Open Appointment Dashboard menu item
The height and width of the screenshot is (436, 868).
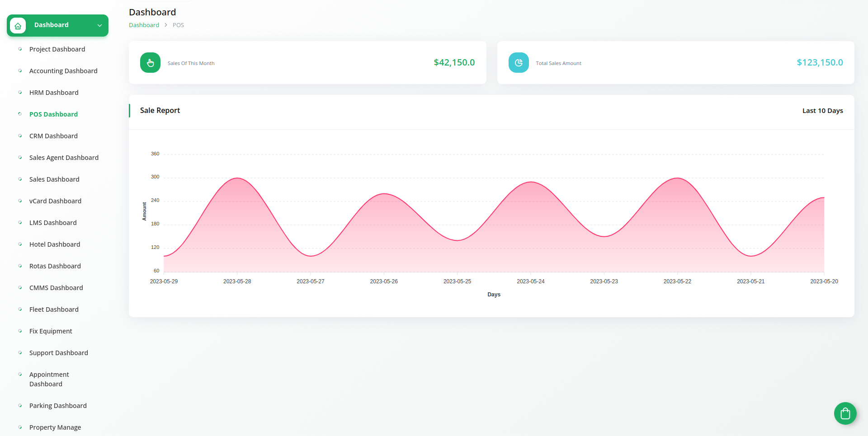click(x=49, y=379)
